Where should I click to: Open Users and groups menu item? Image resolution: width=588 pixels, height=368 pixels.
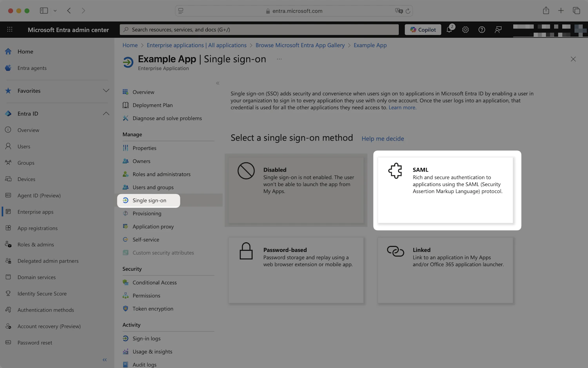click(x=153, y=187)
